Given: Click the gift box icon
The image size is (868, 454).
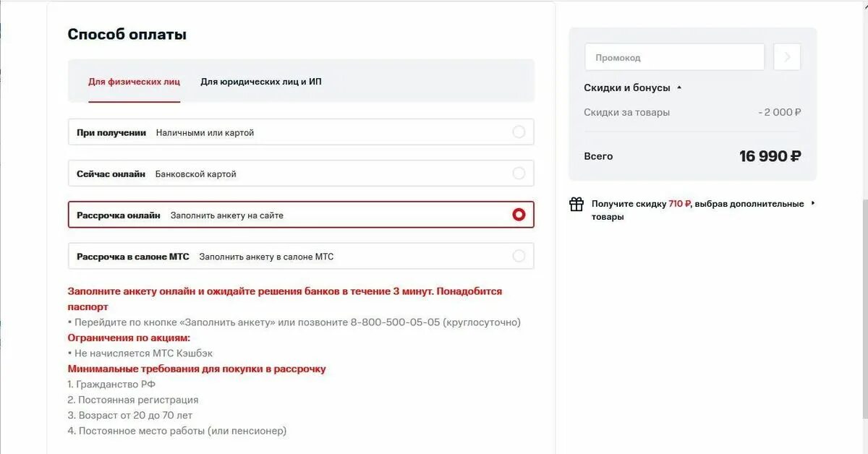Looking at the screenshot, I should point(576,205).
